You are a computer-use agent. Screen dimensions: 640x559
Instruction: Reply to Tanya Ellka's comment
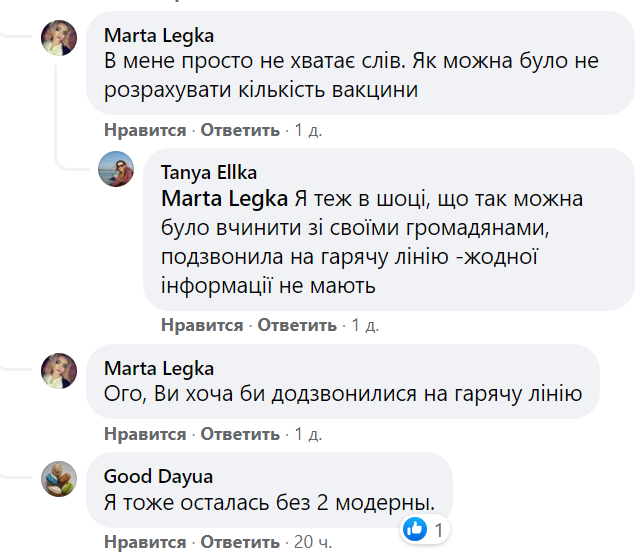(297, 325)
